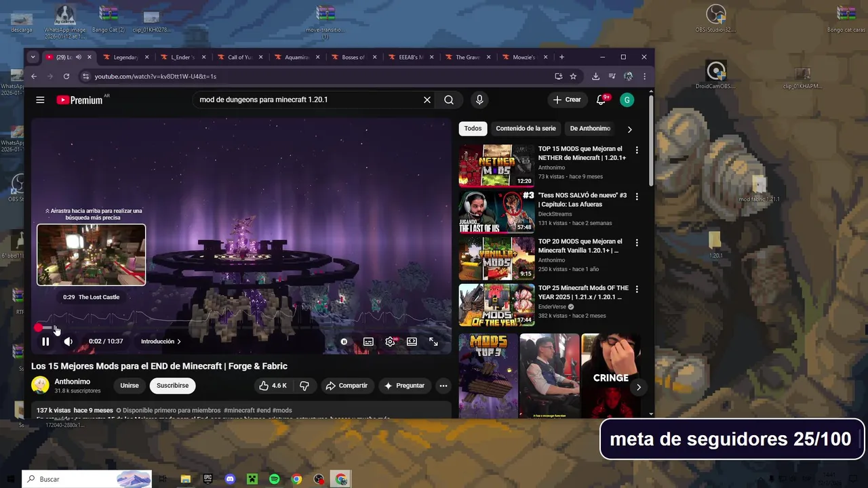Open more actions three-dot menu under video

(443, 386)
